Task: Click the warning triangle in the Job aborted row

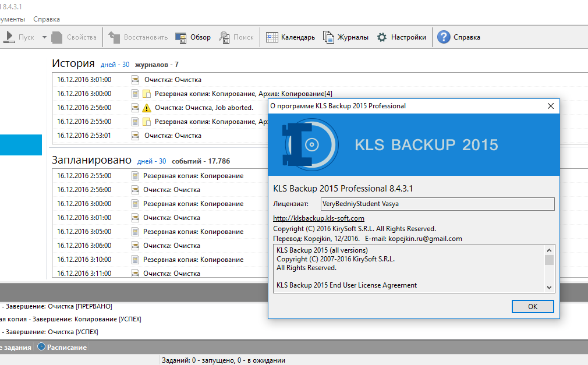Action: (x=147, y=108)
